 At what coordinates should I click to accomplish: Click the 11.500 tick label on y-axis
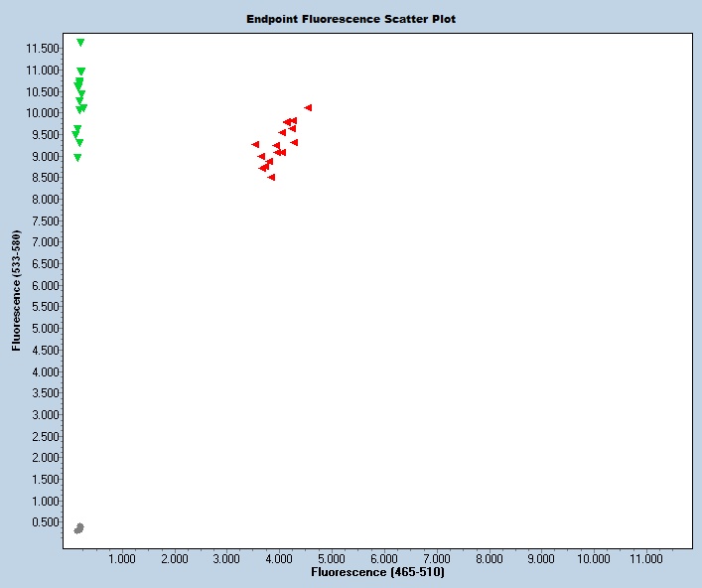click(40, 48)
